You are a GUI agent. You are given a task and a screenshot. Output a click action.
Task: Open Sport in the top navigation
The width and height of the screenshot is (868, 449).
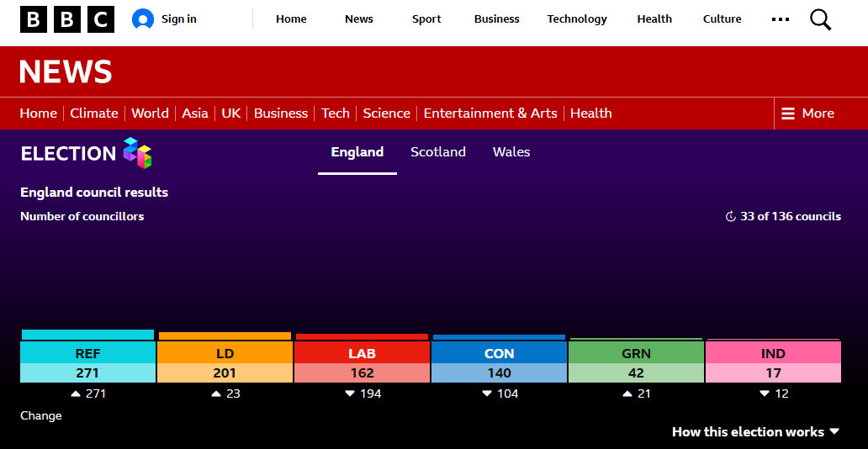[x=426, y=19]
